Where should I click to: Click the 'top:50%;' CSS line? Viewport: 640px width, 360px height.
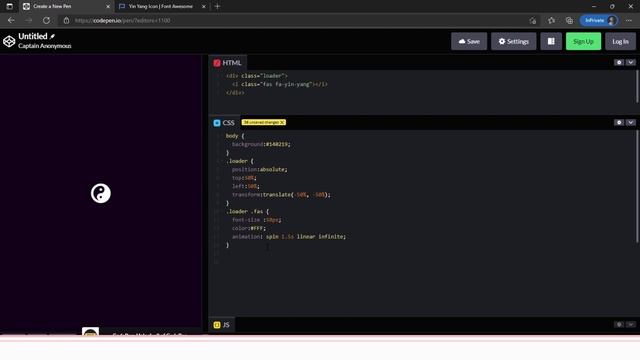click(x=244, y=178)
